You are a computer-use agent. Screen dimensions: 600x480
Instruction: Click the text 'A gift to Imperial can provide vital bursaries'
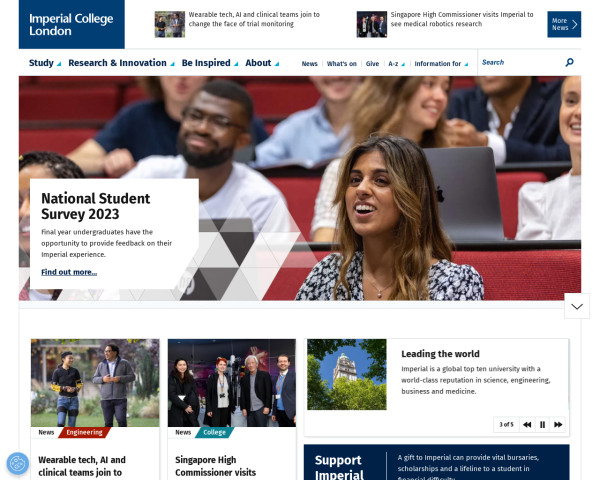[468, 457]
